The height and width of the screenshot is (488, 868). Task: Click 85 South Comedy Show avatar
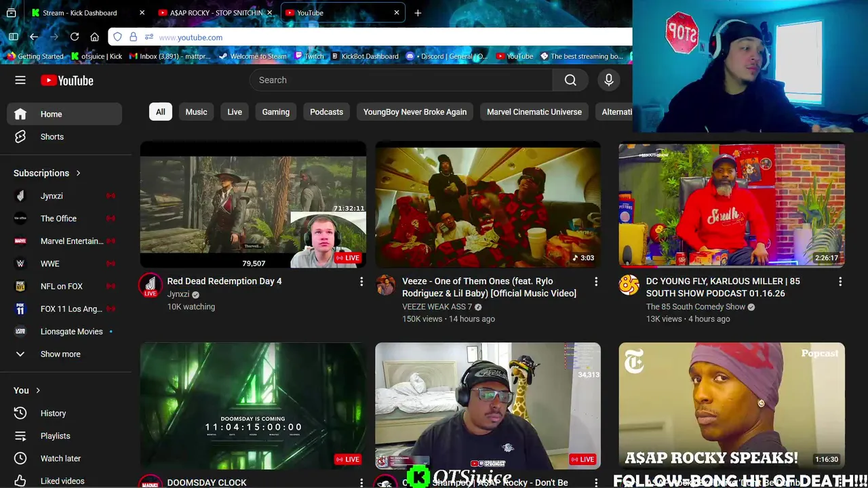[x=629, y=285]
